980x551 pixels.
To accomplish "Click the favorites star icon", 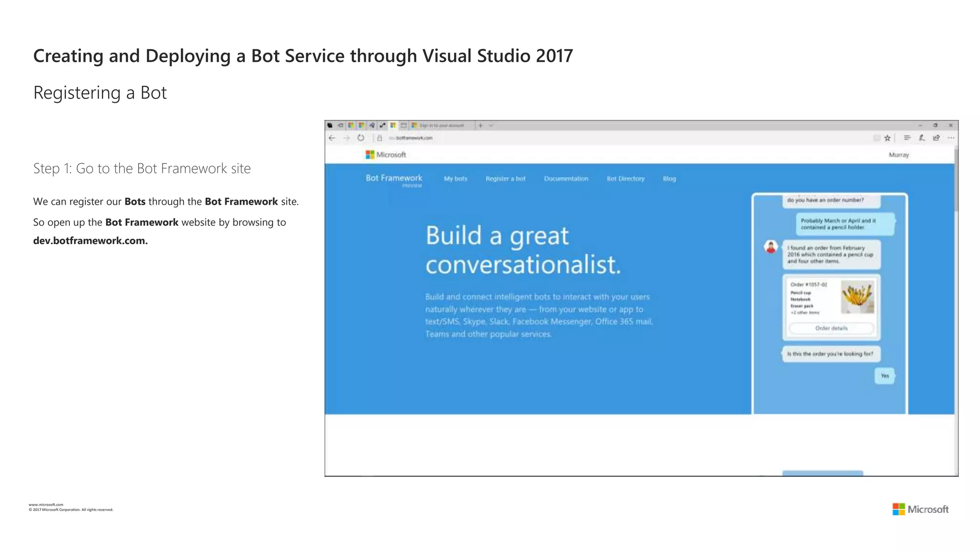I will coord(888,138).
